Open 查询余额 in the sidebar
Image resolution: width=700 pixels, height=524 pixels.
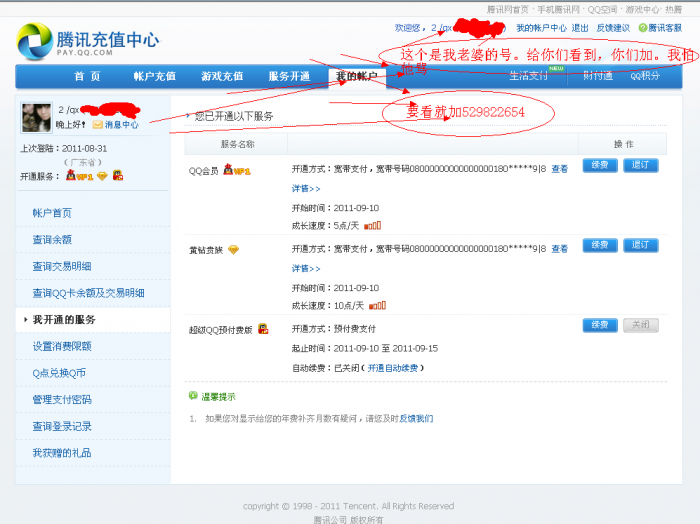click(52, 240)
